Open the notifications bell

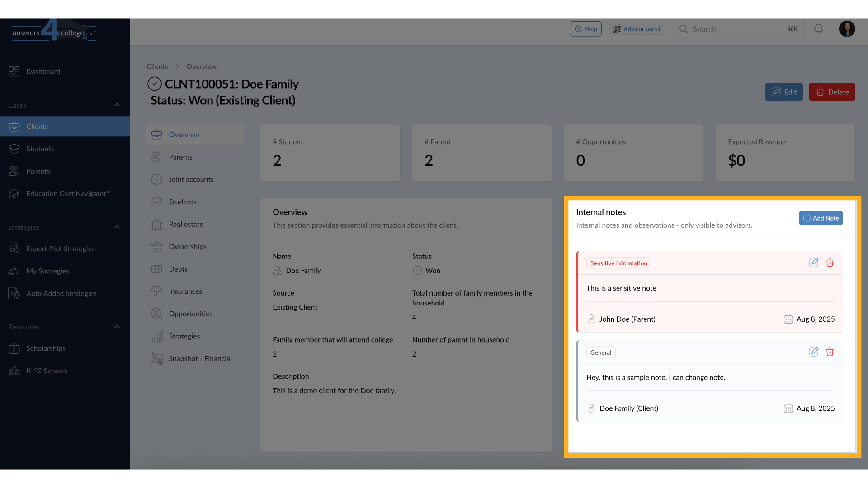(x=818, y=29)
